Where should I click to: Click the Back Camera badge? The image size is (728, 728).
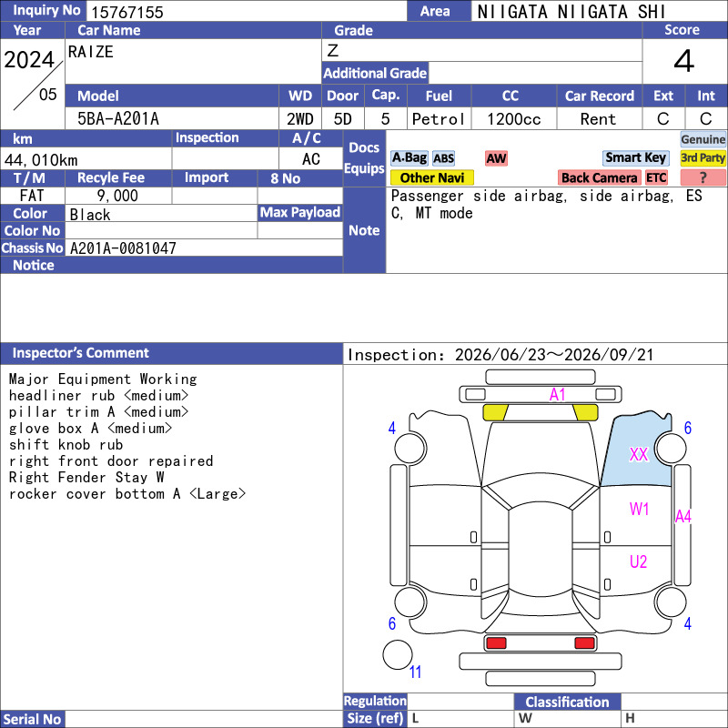pyautogui.click(x=599, y=177)
